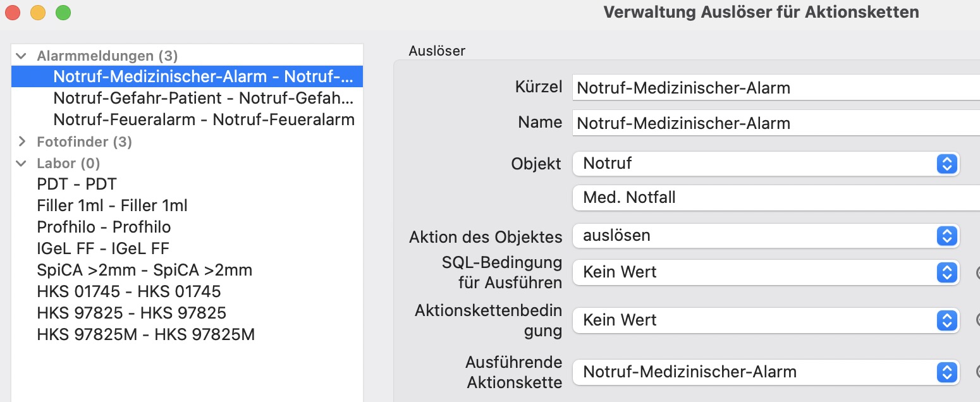Collapse the Alarmmeldungen group
Screen dimensions: 980x402
[21, 56]
